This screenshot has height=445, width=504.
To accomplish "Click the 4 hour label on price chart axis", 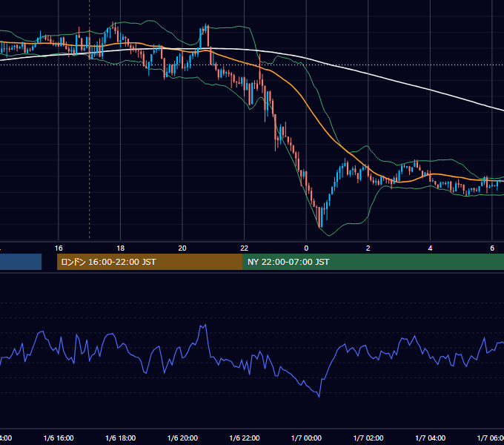I will tap(430, 248).
